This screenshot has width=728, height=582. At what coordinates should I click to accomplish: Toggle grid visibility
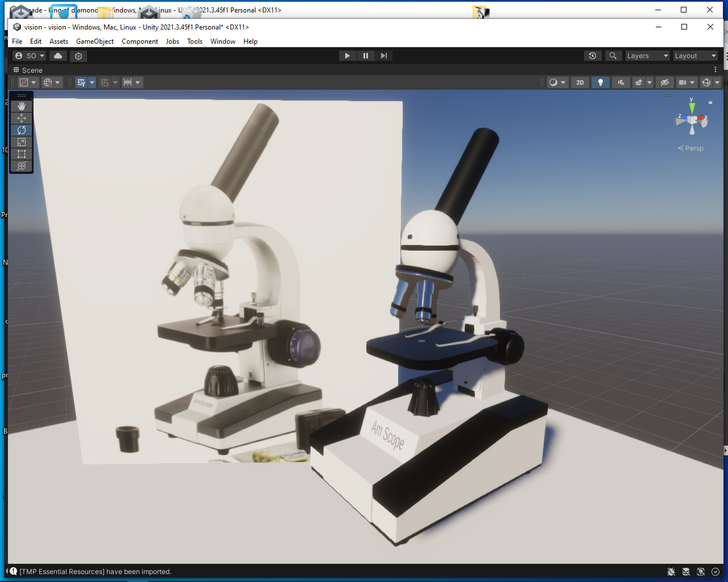click(81, 82)
